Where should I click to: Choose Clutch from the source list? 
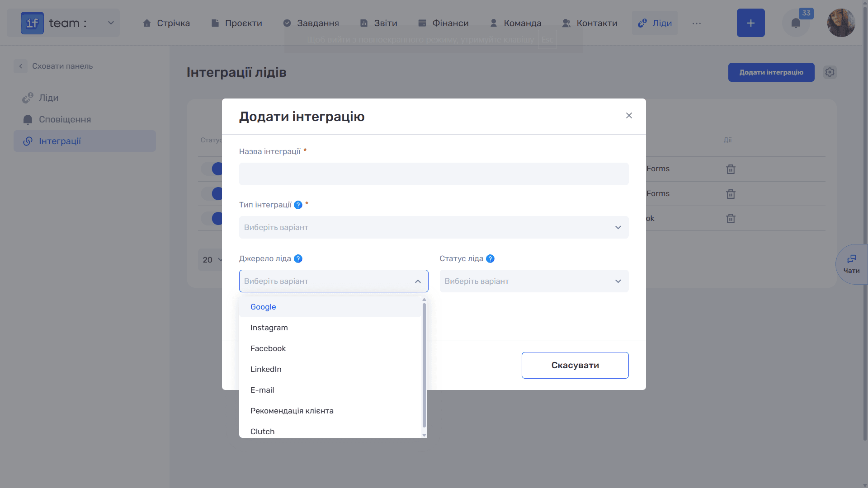[x=330, y=431]
